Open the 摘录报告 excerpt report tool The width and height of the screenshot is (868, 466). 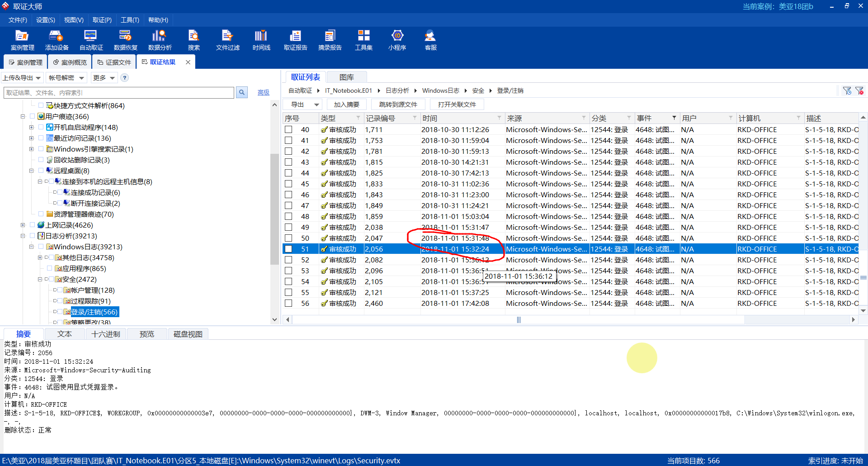[x=330, y=40]
